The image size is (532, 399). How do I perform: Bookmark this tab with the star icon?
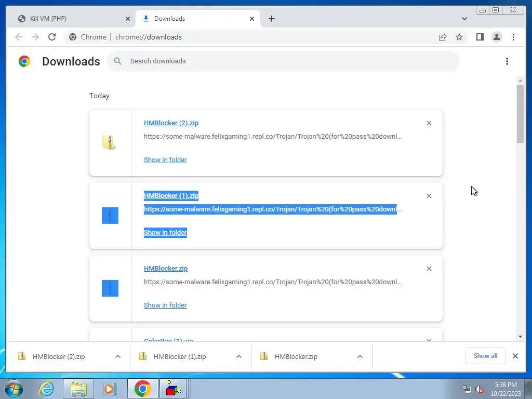459,37
